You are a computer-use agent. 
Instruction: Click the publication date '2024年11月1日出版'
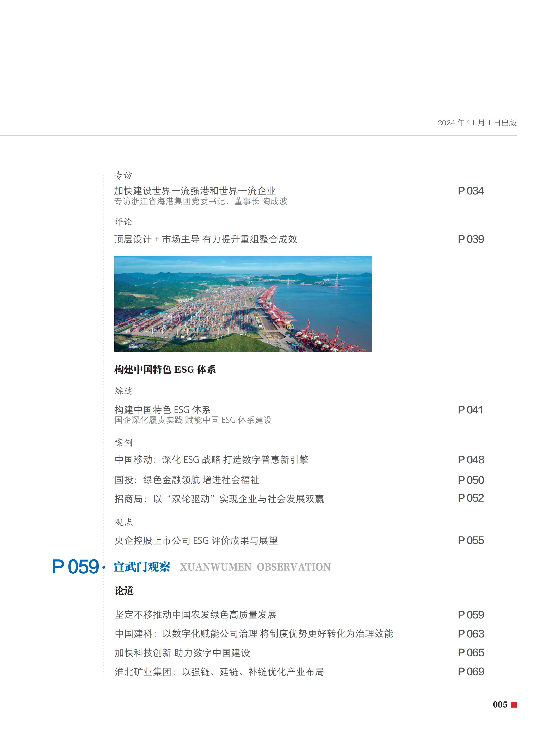[x=477, y=123]
